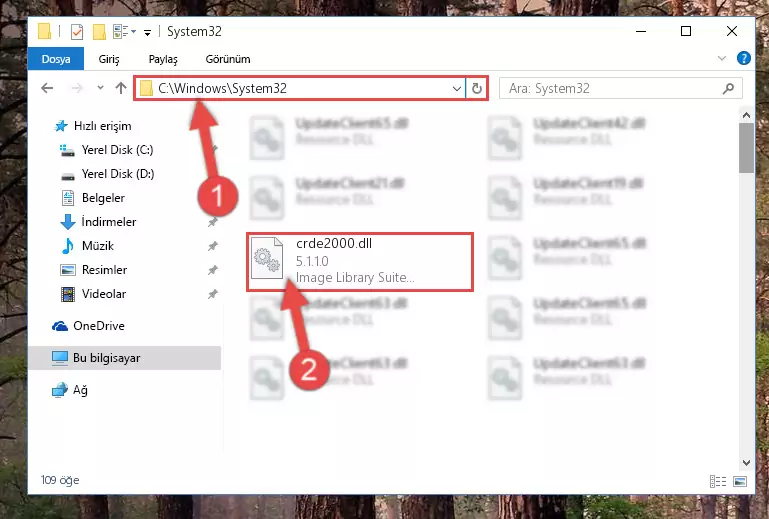Click the pin icon next to Resimler
Image resolution: width=769 pixels, height=519 pixels.
point(212,270)
